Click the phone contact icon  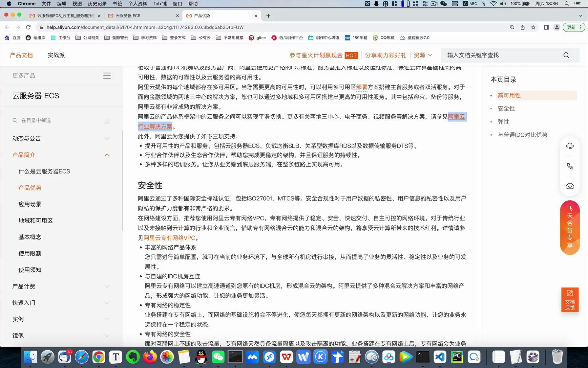pyautogui.click(x=570, y=166)
